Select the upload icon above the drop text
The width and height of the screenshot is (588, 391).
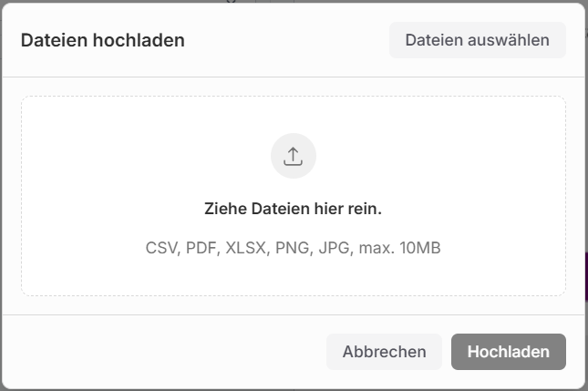tap(293, 156)
